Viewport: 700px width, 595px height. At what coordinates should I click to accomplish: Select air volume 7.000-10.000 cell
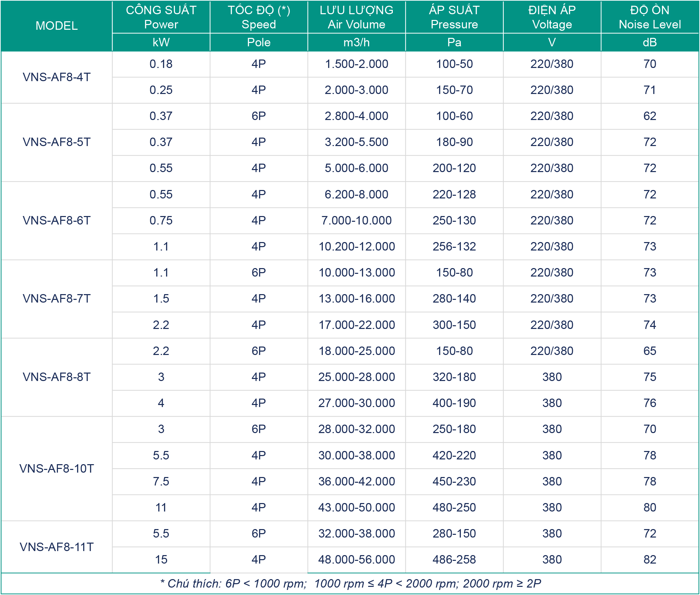point(357,220)
